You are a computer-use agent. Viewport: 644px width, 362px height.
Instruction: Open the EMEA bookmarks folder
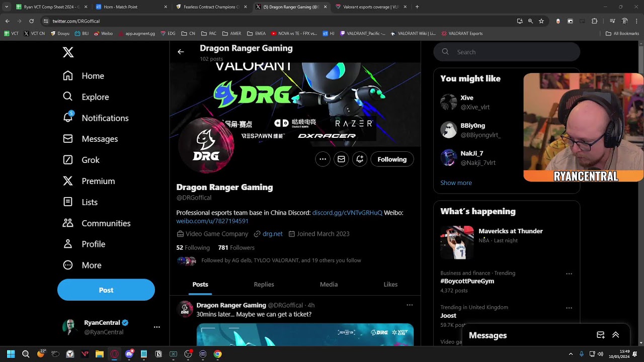pyautogui.click(x=257, y=34)
